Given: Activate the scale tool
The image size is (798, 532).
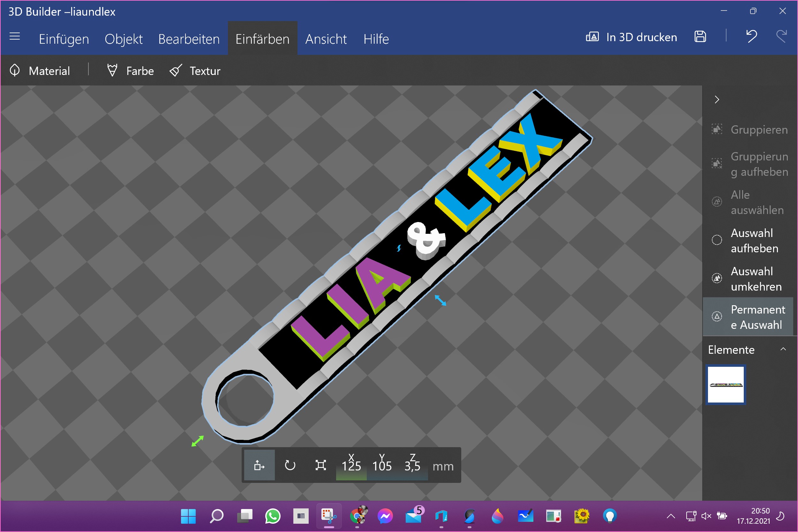Looking at the screenshot, I should pyautogui.click(x=320, y=465).
